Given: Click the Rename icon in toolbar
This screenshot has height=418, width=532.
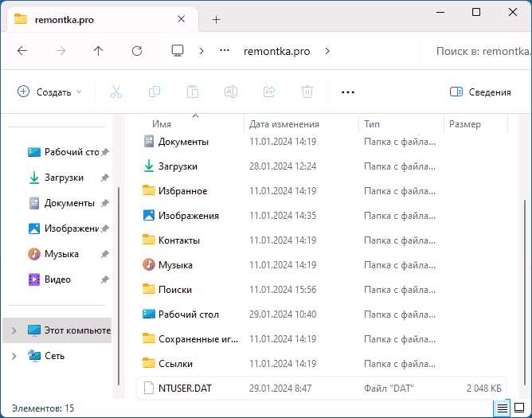Looking at the screenshot, I should point(231,92).
